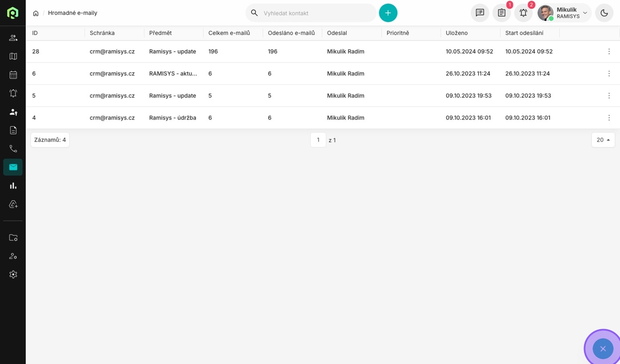The height and width of the screenshot is (364, 620).
Task: Open the person with key icon in the sidebar
Action: tap(13, 112)
